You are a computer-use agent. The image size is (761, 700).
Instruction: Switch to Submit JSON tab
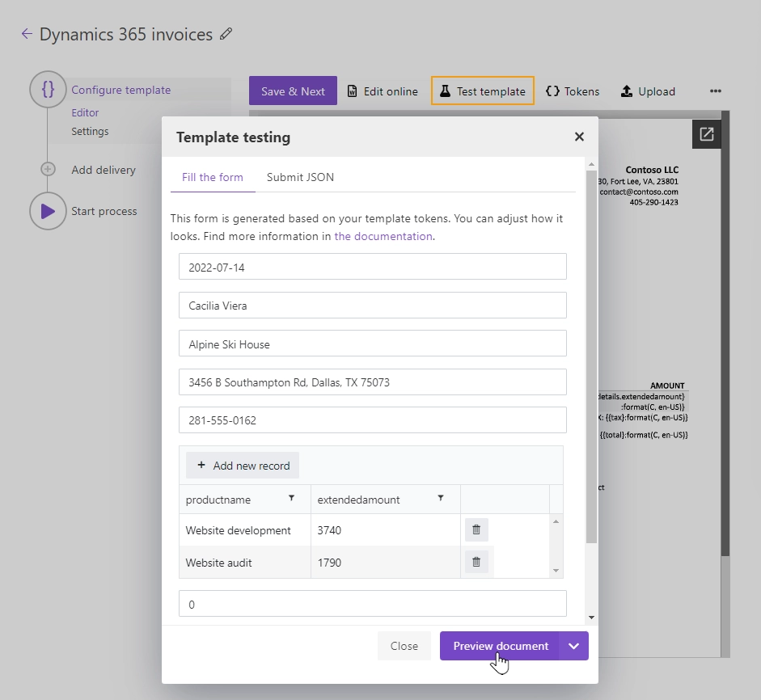pyautogui.click(x=300, y=177)
